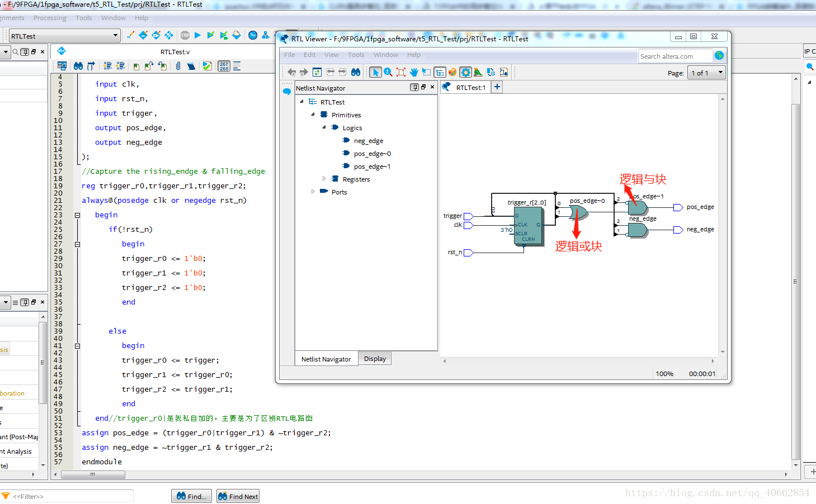Click the blue Start Compilation play icon
816x504 pixels.
(197, 35)
